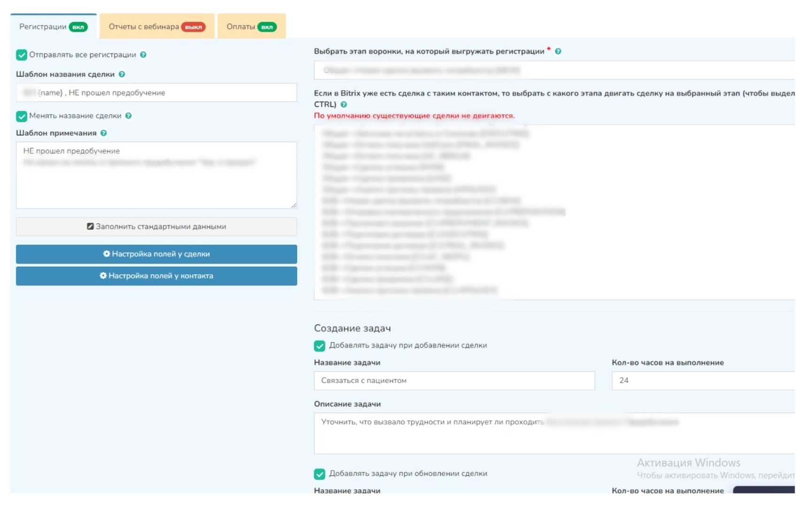Uncheck Отправлять все регистрации checkbox
Image resolution: width=812 pixels, height=508 pixels.
tap(22, 55)
